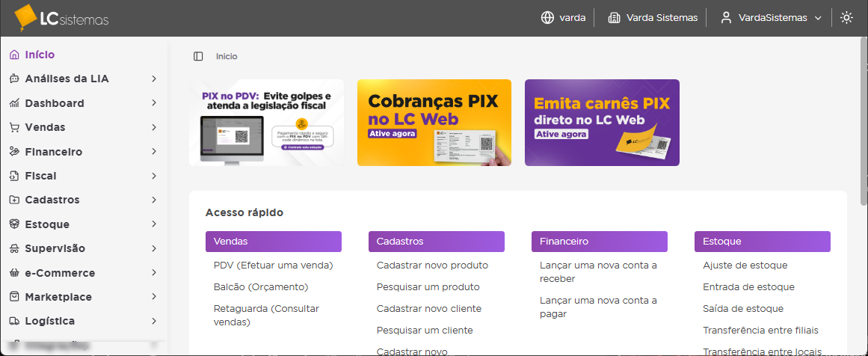
Task: Click Pesquisar um produto link
Action: (428, 286)
